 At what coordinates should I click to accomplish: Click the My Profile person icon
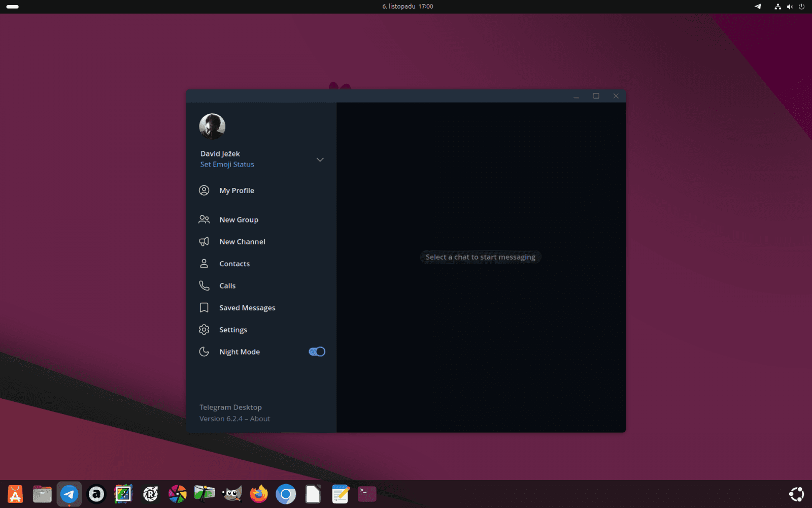[x=204, y=190]
